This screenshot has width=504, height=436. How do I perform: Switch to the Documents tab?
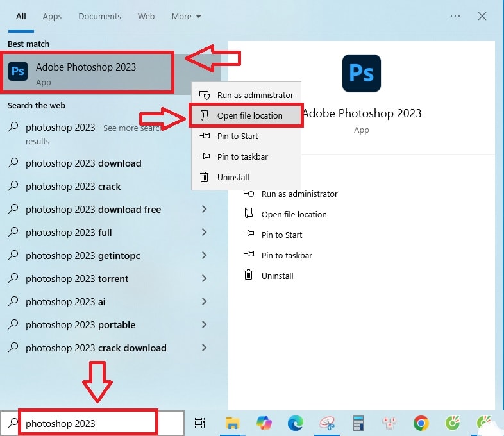click(x=99, y=17)
